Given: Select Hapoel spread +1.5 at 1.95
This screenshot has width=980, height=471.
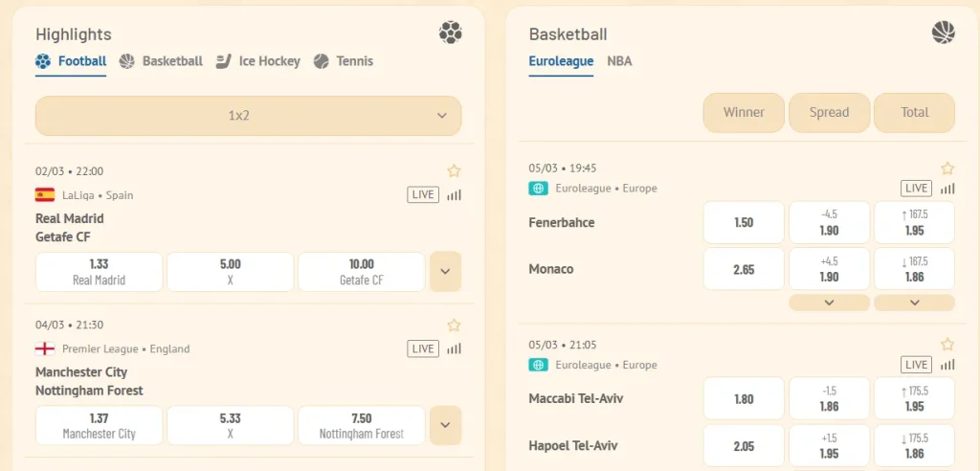Looking at the screenshot, I should (830, 445).
